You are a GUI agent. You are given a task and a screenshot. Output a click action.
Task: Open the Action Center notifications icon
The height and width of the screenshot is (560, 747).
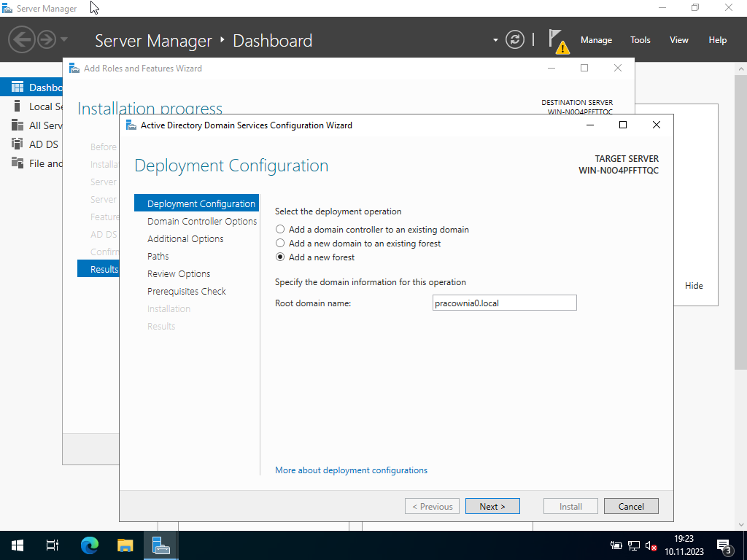(x=724, y=545)
